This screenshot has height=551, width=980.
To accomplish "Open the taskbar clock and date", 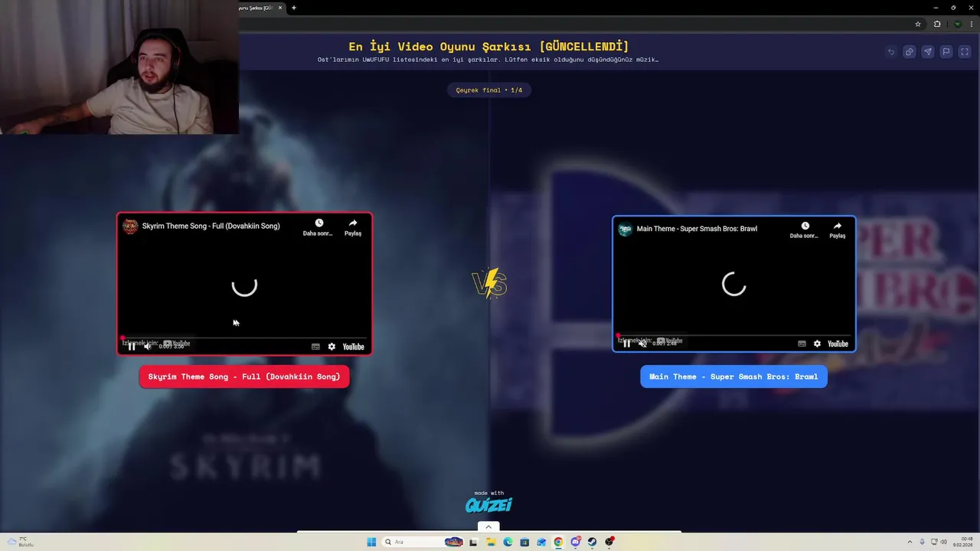I will click(965, 542).
